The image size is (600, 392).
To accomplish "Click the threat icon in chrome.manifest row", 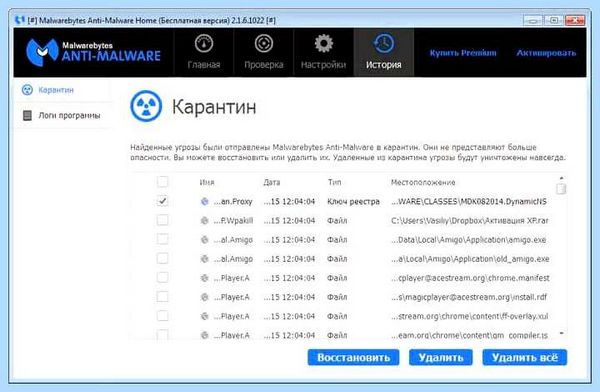I will pyautogui.click(x=205, y=278).
